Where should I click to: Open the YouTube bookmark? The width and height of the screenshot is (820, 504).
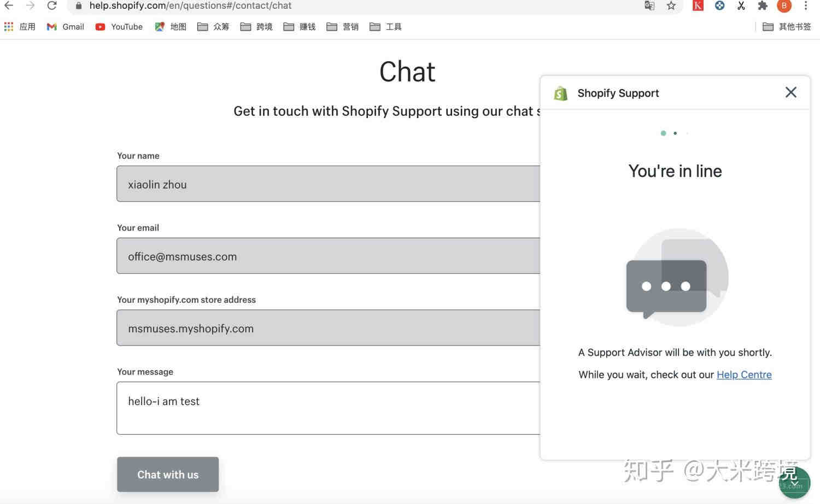click(x=119, y=27)
